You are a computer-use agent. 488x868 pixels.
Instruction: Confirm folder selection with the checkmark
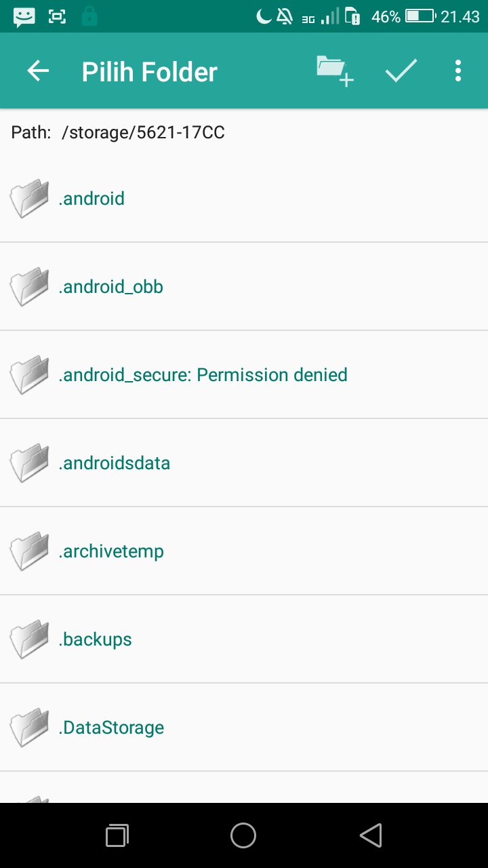pyautogui.click(x=401, y=71)
